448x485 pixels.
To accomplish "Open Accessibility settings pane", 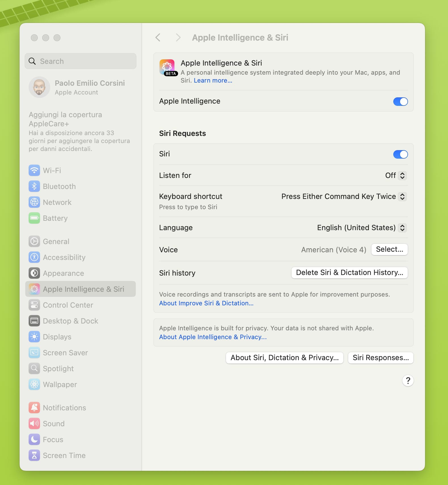I will [x=81, y=257].
